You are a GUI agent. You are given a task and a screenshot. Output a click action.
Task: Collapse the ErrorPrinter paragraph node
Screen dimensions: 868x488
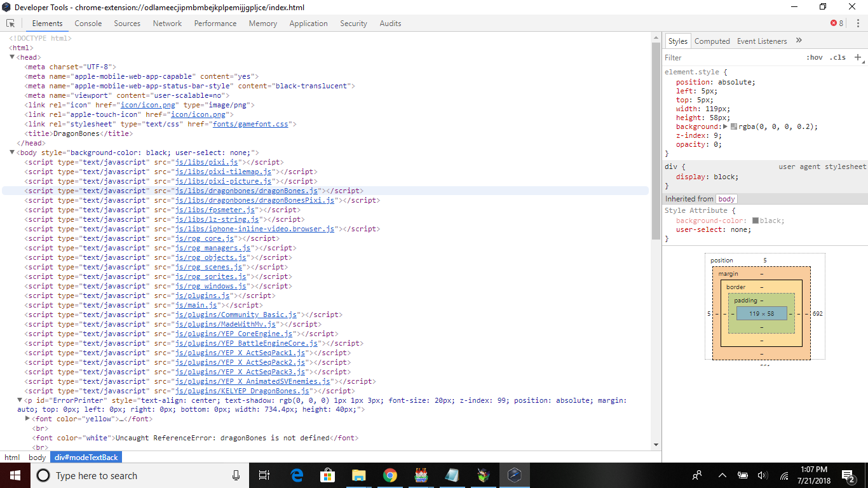tap(20, 400)
